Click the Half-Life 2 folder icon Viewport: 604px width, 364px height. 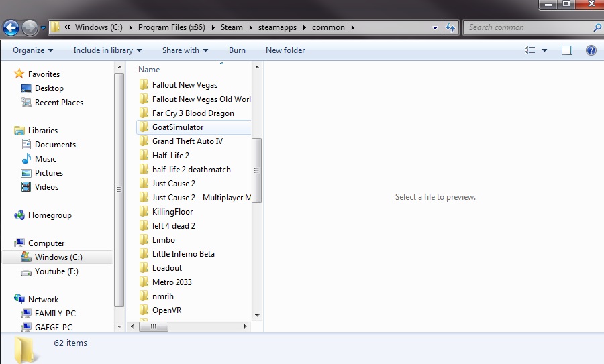coord(144,156)
